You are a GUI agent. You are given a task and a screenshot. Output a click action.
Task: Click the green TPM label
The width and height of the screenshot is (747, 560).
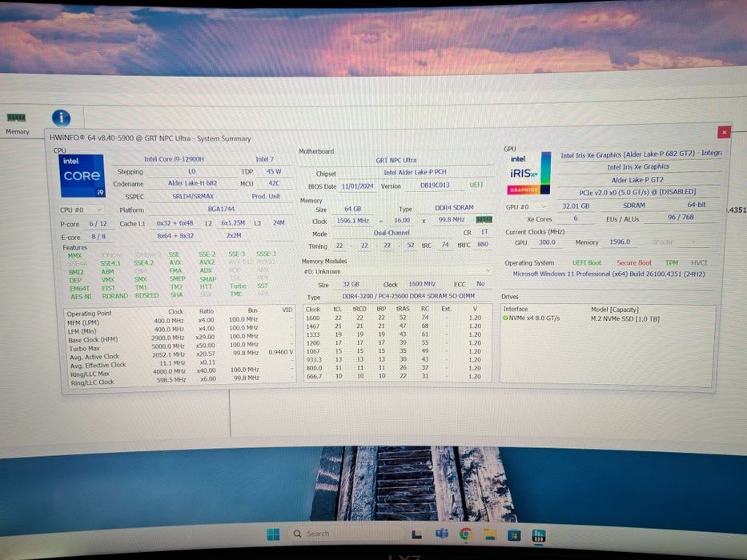(671, 262)
